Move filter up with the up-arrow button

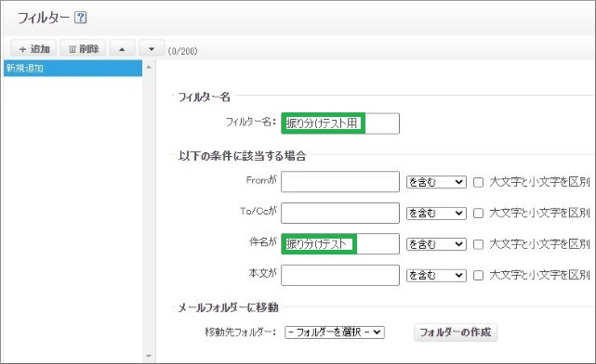(x=122, y=48)
